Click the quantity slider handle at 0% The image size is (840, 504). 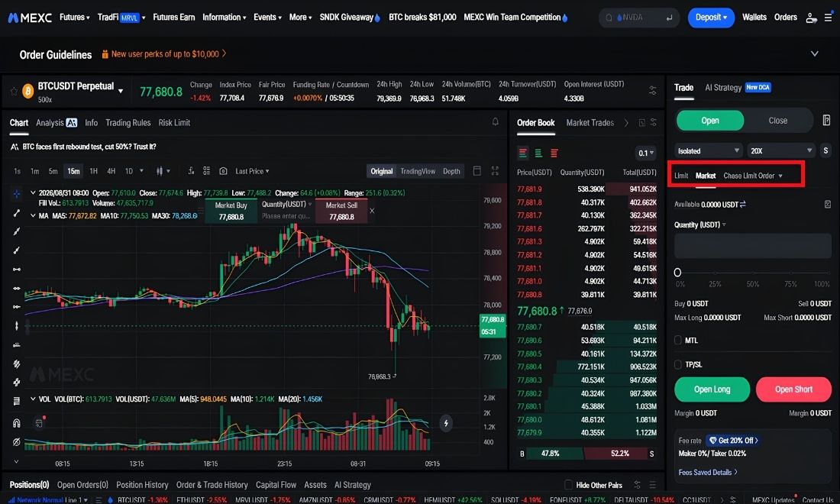pos(677,272)
